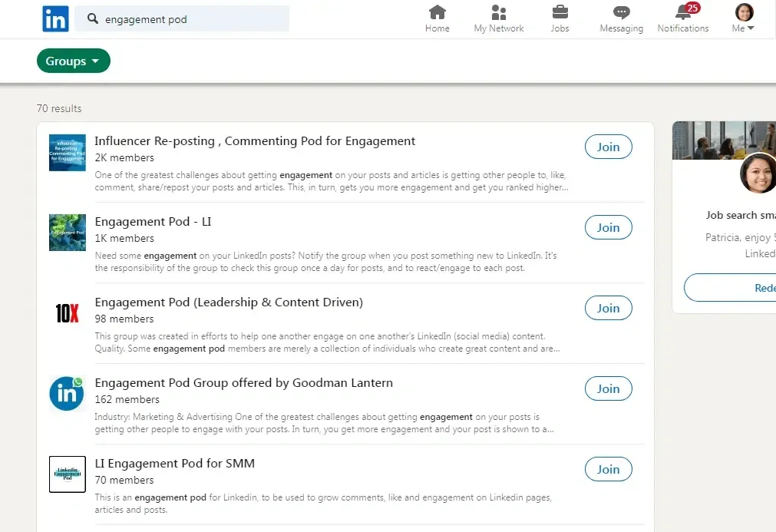Join LI Engagement Pod for SMM group

(608, 470)
